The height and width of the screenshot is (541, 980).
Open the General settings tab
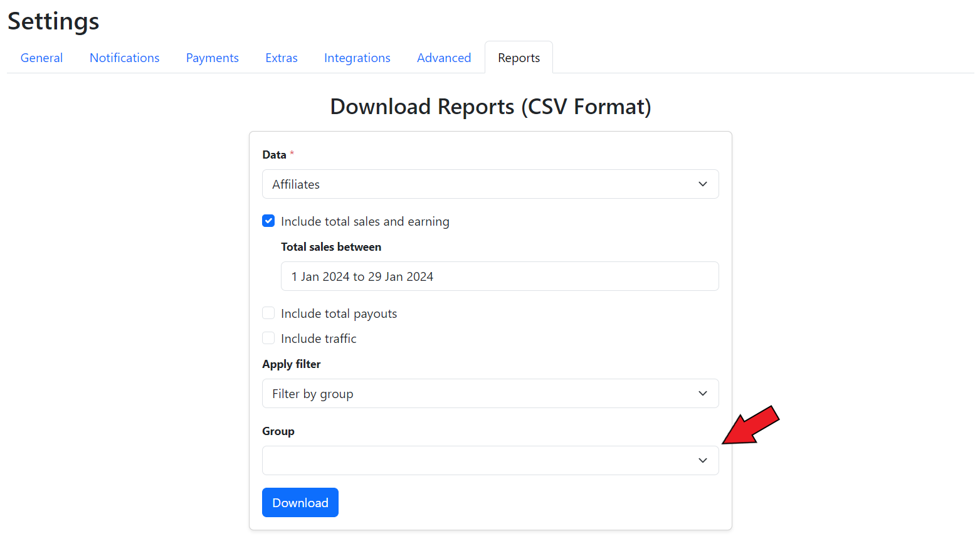41,58
